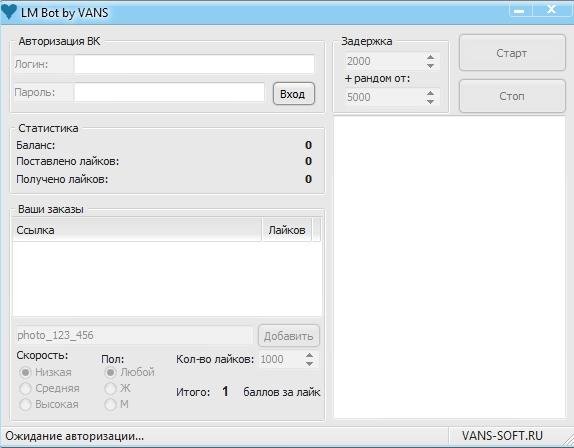Increase the delay value with up arrow
This screenshot has height=448, width=574.
coord(430,57)
